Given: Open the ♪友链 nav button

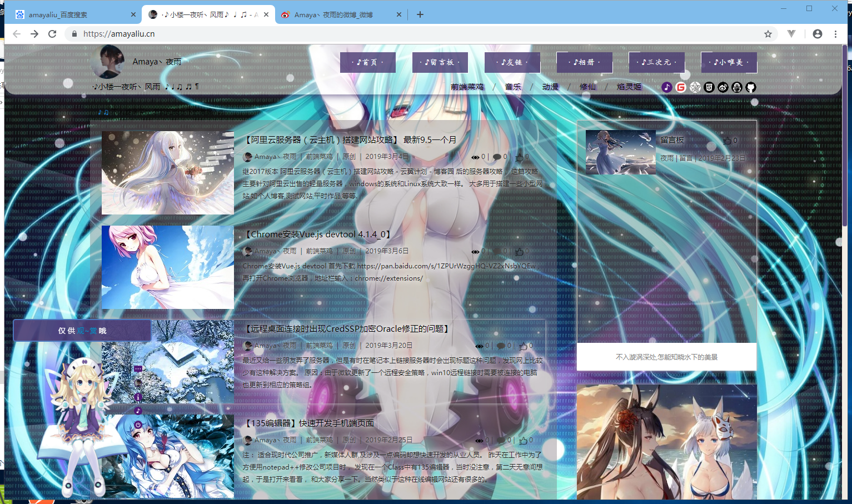Looking at the screenshot, I should 512,62.
